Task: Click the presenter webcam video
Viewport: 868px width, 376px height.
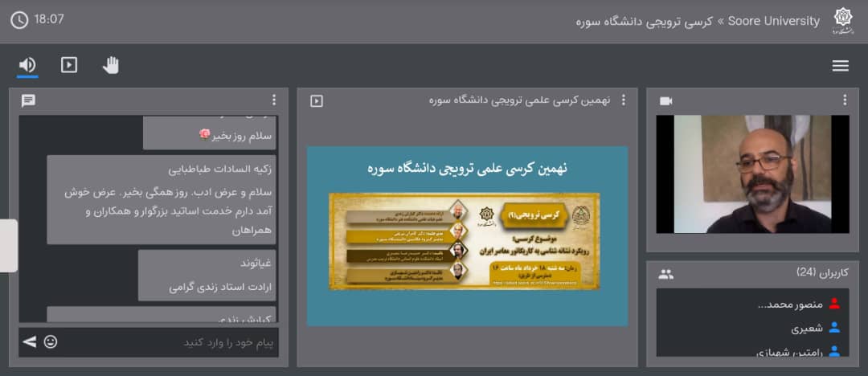Action: click(x=752, y=174)
